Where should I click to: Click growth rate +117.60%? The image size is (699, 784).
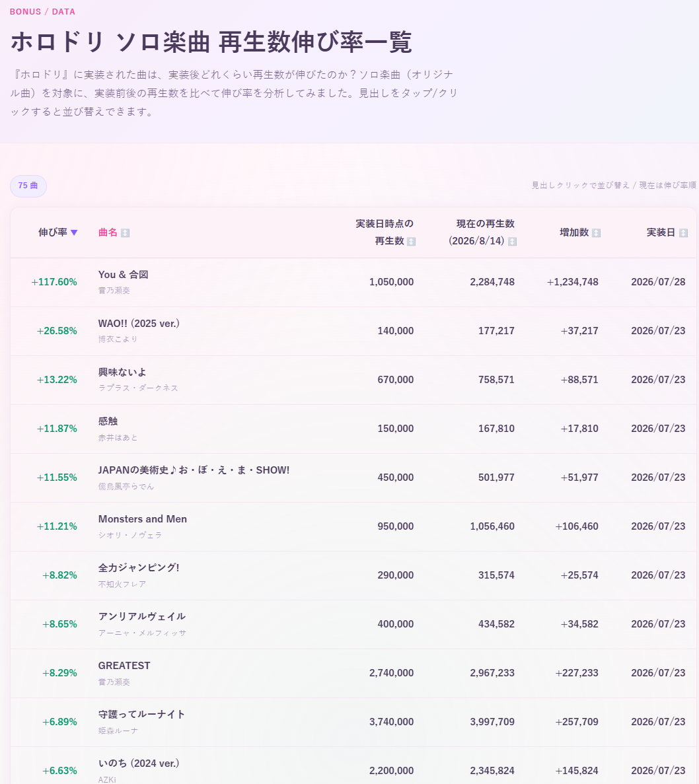coord(54,282)
